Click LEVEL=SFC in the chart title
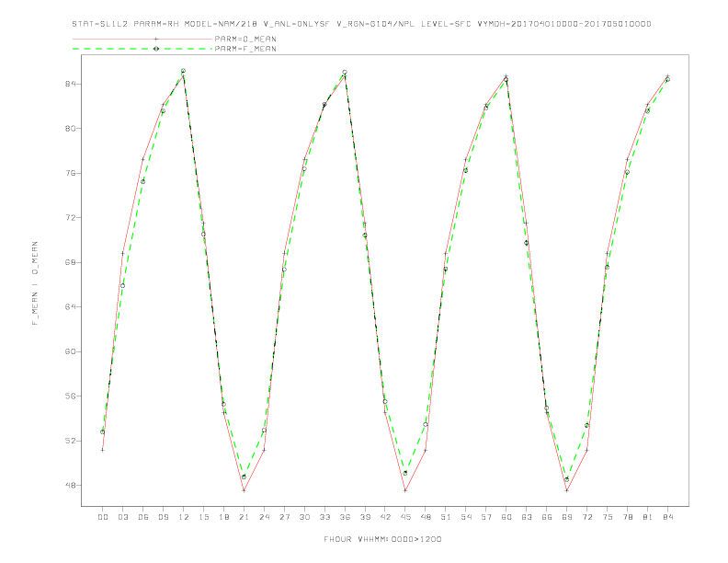The image size is (728, 563). click(446, 24)
